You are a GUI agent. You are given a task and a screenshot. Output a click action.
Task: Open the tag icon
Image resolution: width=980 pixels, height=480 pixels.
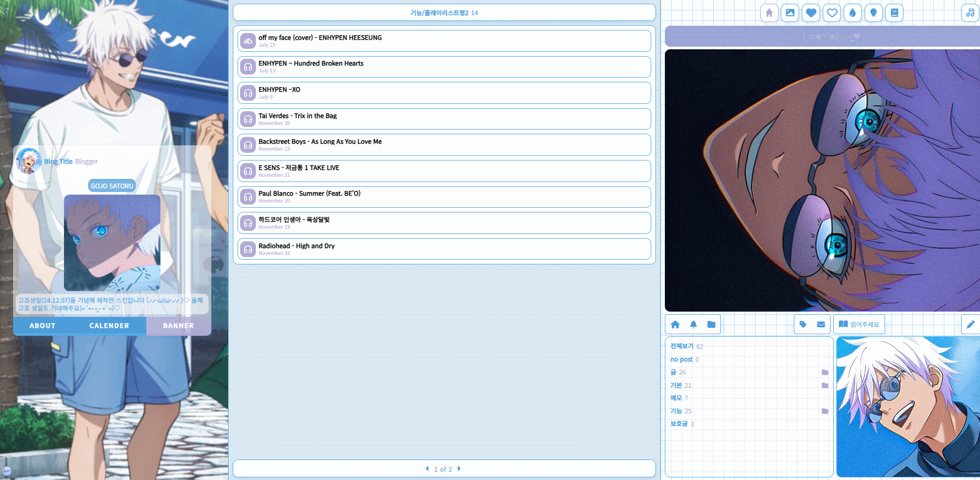click(803, 325)
